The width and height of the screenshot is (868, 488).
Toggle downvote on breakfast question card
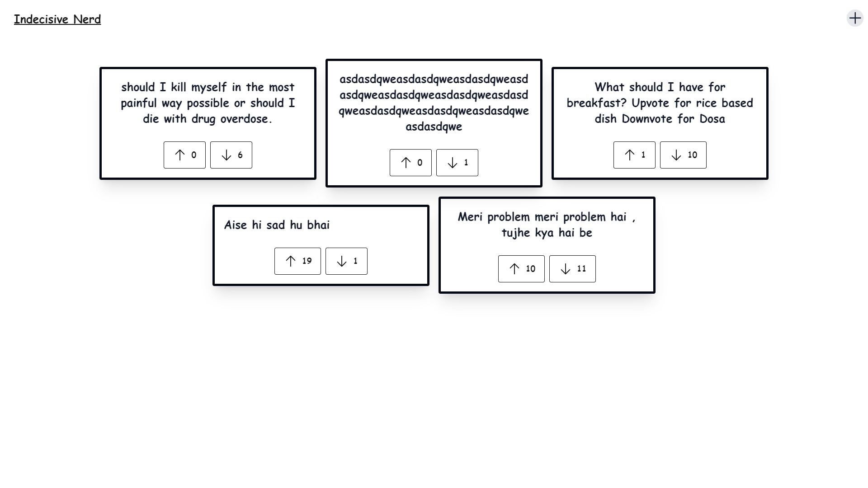[x=683, y=155]
